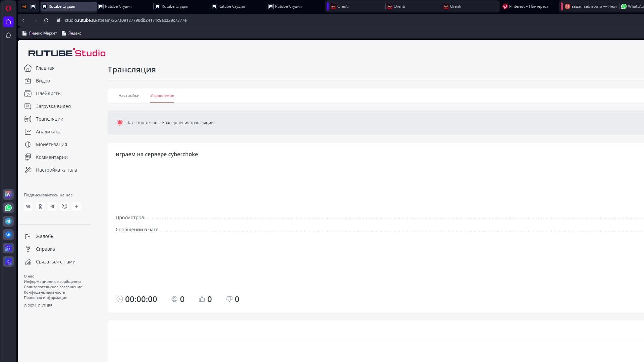Open the Odnoklassniki social link icon
Image resolution: width=644 pixels, height=362 pixels.
point(40,206)
